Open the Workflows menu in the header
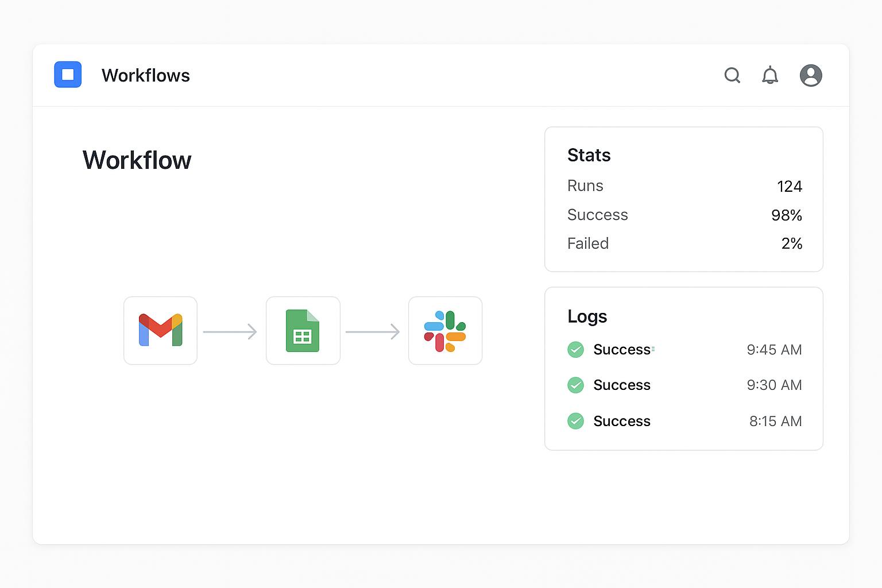The width and height of the screenshot is (882, 588). click(x=146, y=75)
